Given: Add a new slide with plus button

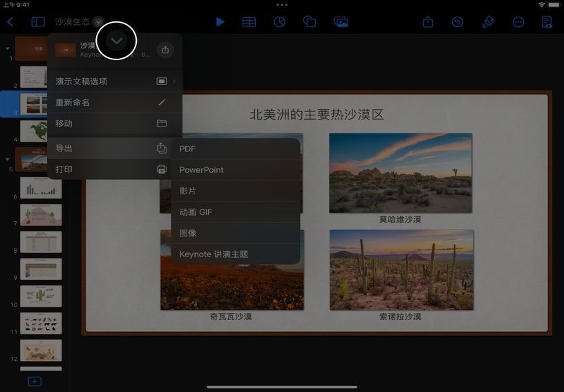Looking at the screenshot, I should (35, 382).
